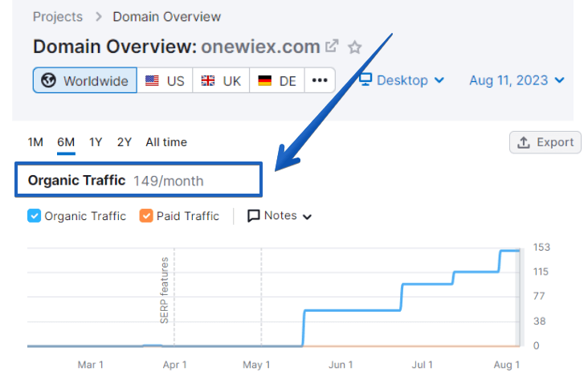The height and width of the screenshot is (380, 588).
Task: Expand the Notes dropdown chevron
Action: tap(307, 217)
